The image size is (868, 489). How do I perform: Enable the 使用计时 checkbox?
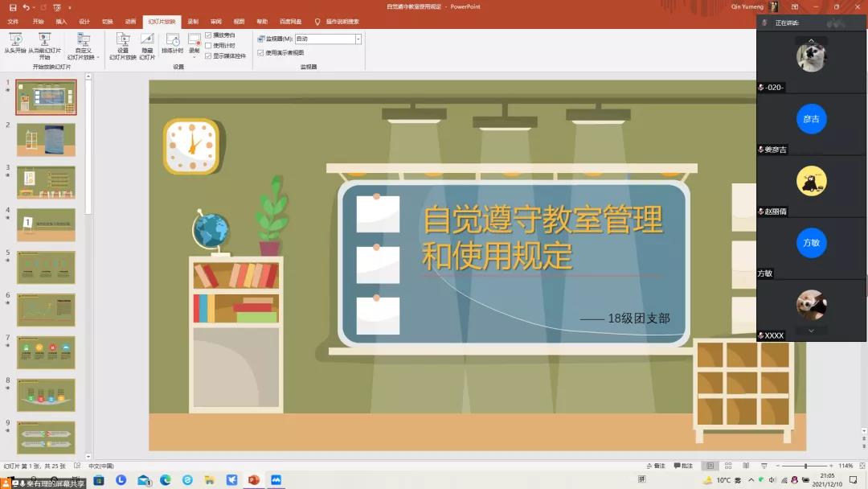point(209,46)
